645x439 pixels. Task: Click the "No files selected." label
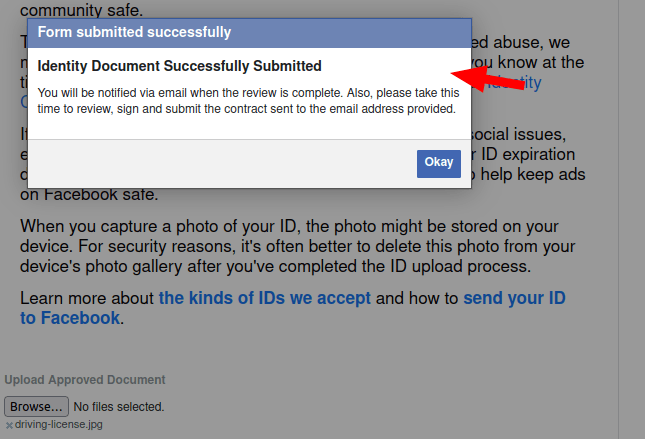point(120,407)
